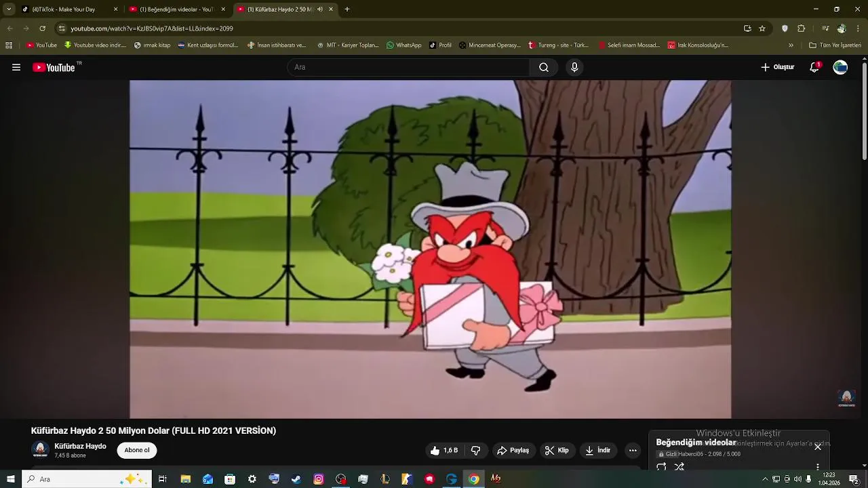The width and height of the screenshot is (868, 488).
Task: Share the video with Paylaş
Action: 513,450
